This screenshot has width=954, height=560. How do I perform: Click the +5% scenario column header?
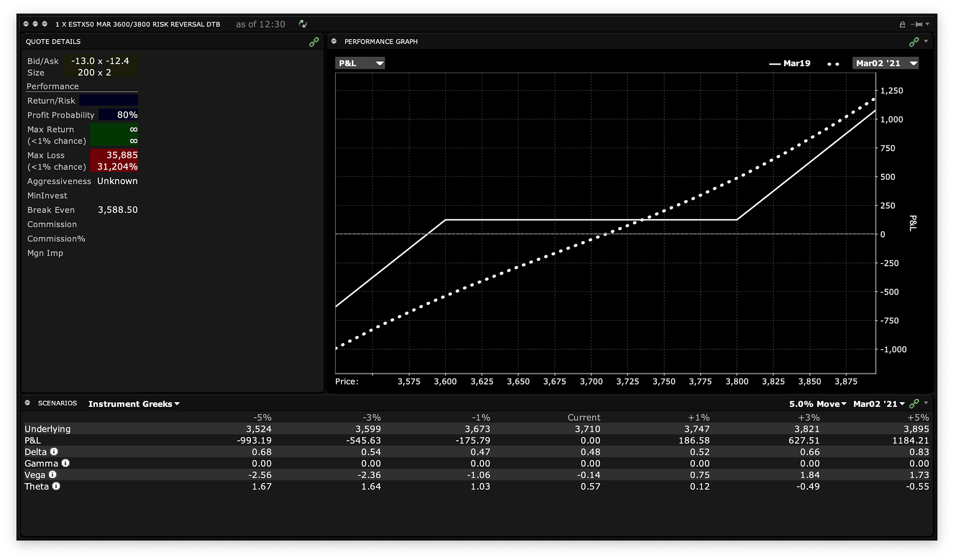(x=918, y=418)
